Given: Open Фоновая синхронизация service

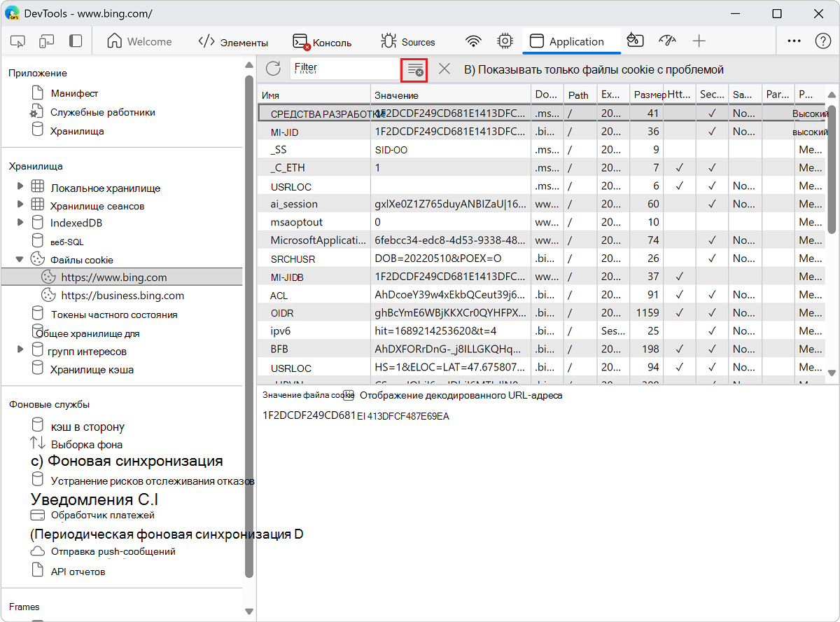Looking at the screenshot, I should (x=127, y=461).
